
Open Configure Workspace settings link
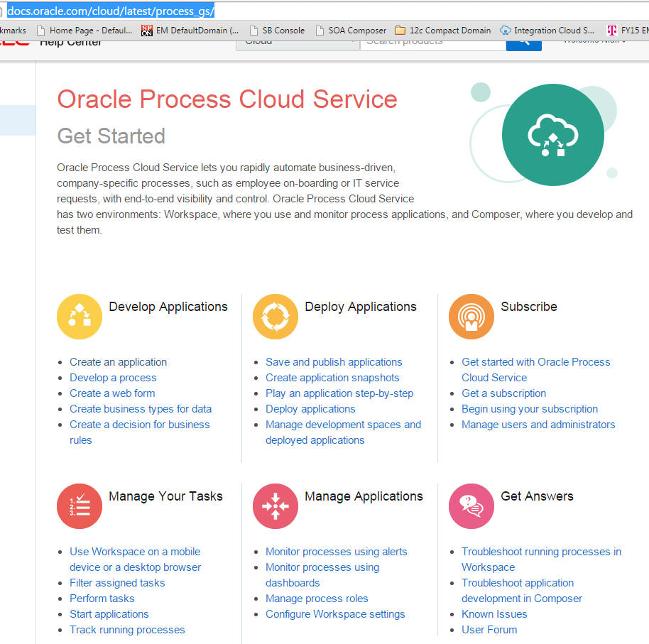click(x=335, y=614)
